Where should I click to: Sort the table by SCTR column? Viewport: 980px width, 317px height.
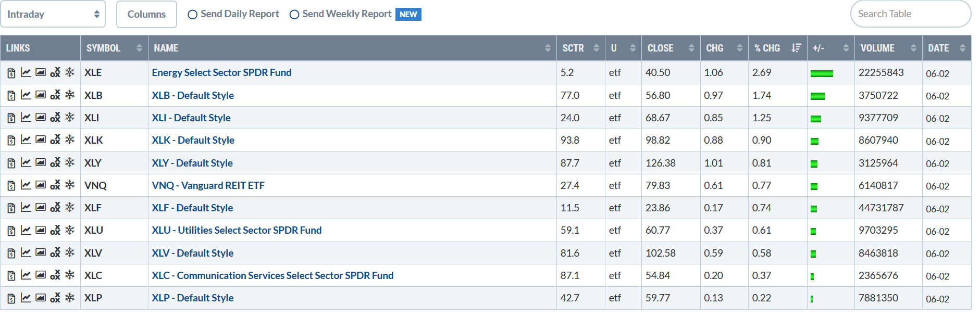(x=581, y=48)
